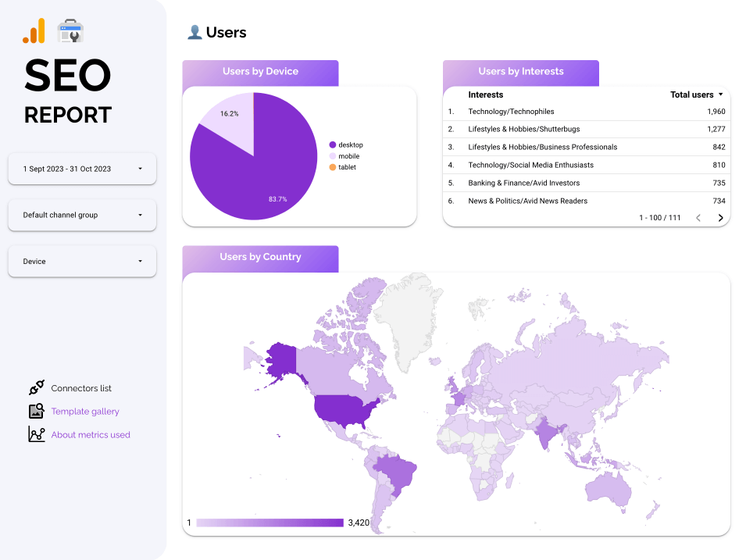This screenshot has width=746, height=560.
Task: Click the Connectors list plug icon
Action: [36, 387]
